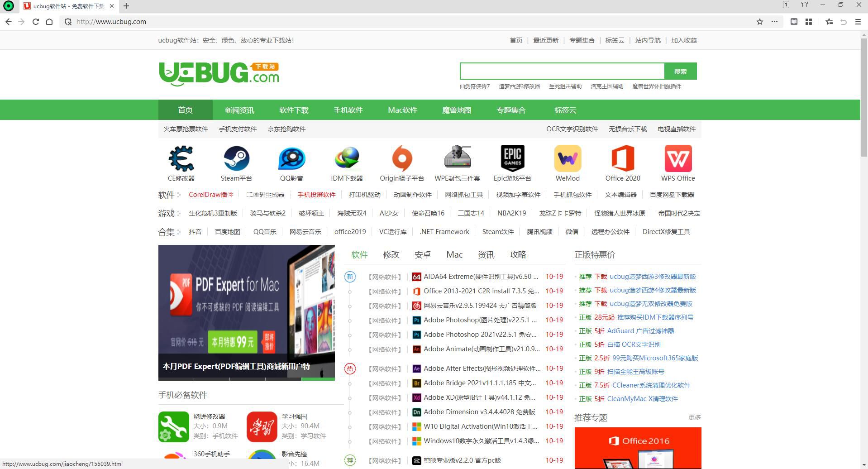Click the page vertical scrollbar thumb

864,97
